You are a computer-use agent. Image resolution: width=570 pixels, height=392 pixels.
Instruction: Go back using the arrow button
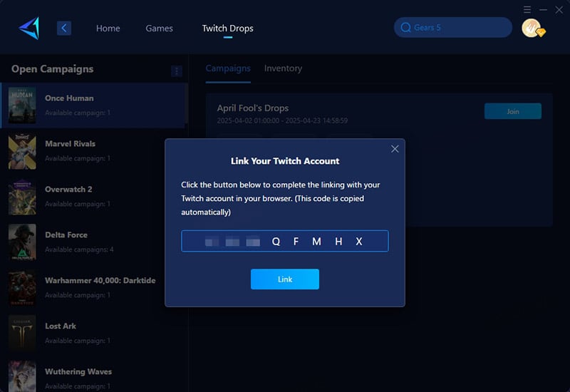pos(64,28)
